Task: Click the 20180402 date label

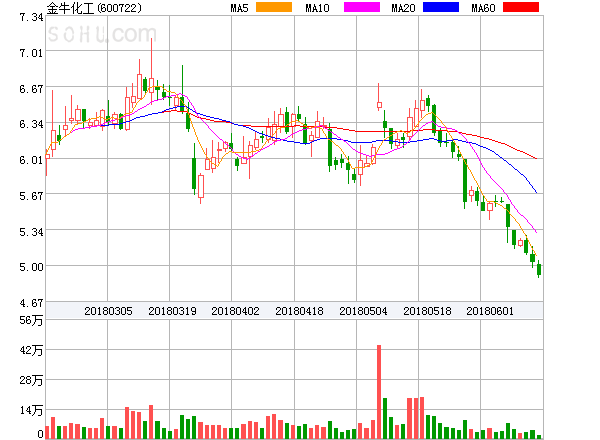Action: coord(235,311)
